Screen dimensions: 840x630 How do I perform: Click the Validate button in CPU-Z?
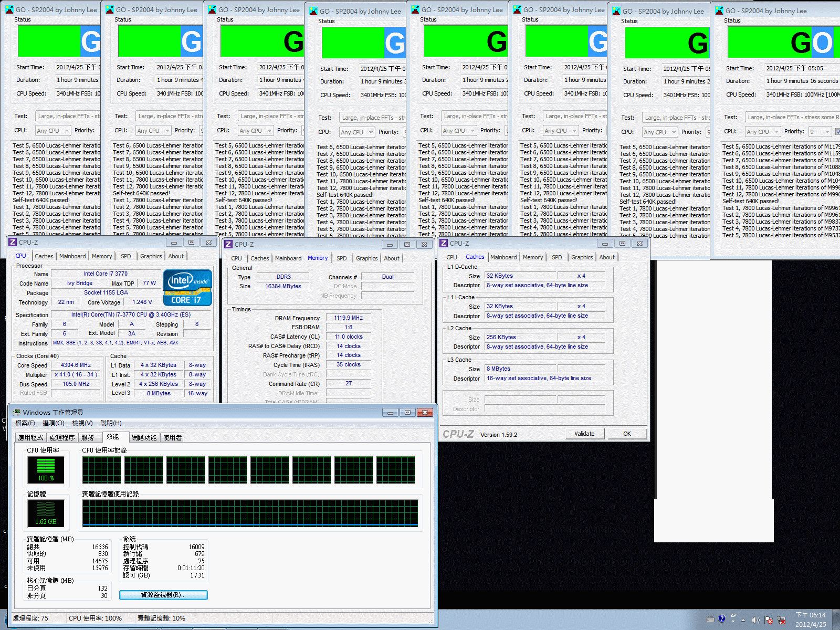tap(584, 434)
